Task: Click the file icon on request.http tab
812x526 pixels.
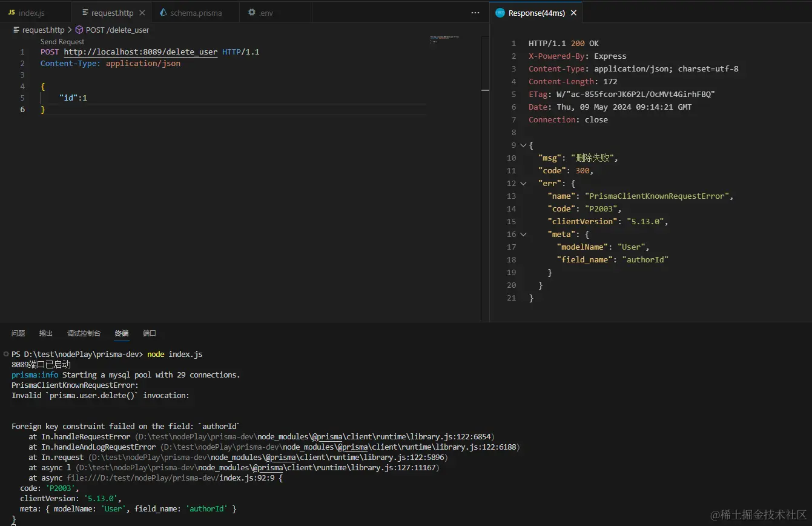Action: (85, 13)
